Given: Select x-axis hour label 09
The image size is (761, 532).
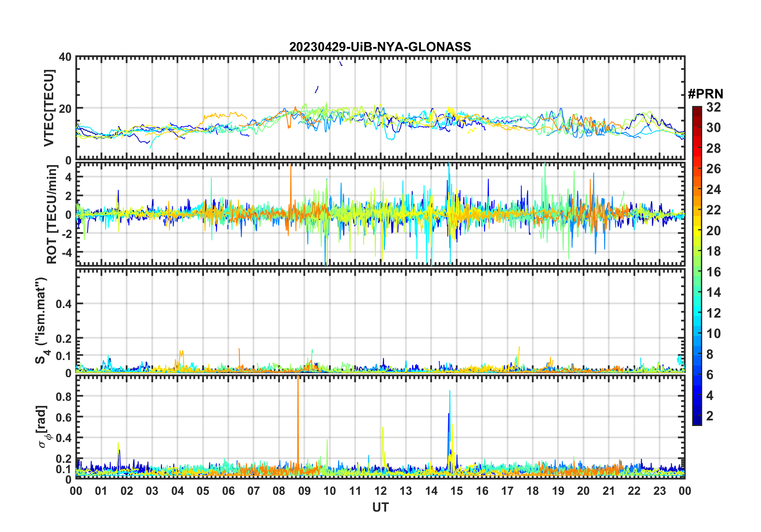Looking at the screenshot, I should click(x=304, y=491).
